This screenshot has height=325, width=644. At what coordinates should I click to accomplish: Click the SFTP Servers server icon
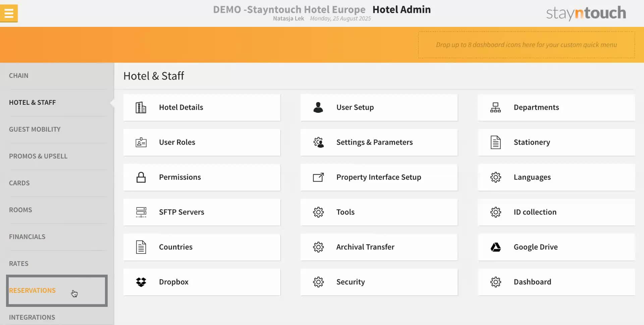point(141,212)
